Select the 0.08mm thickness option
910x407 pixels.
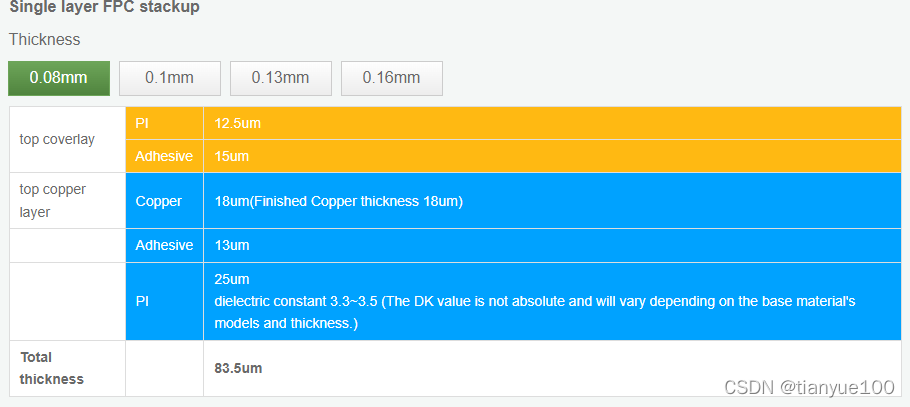tap(58, 78)
